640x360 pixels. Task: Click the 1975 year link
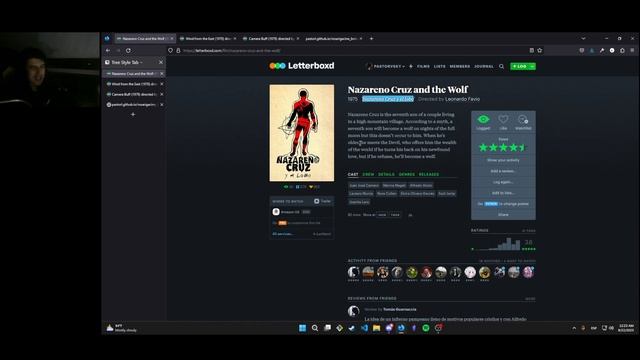352,99
